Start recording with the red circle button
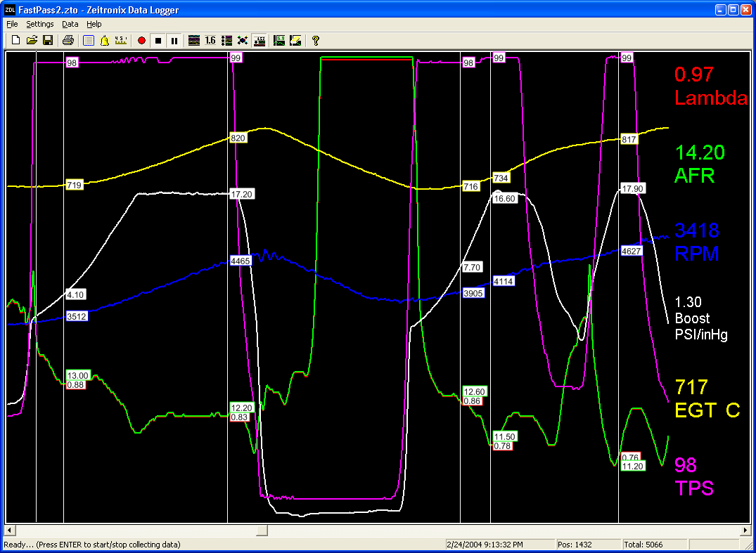The width and height of the screenshot is (756, 553). [141, 41]
